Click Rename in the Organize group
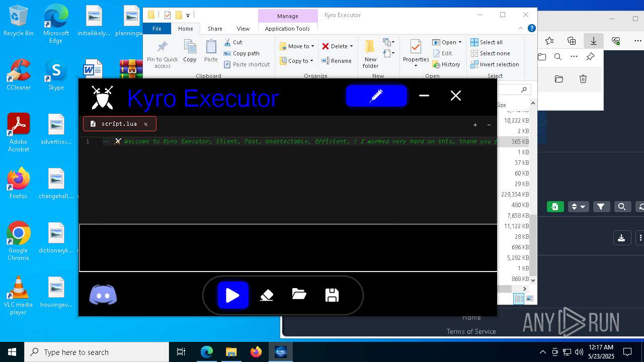The width and height of the screenshot is (644, 362). [337, 61]
